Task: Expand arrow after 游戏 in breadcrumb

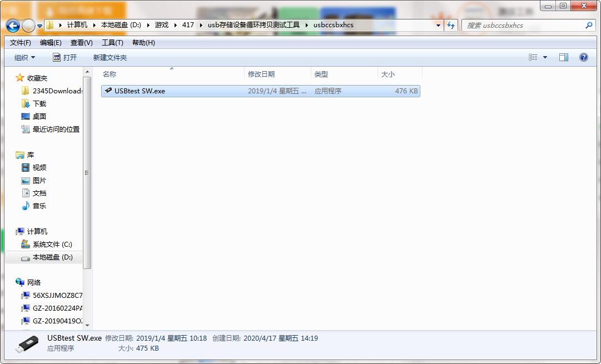Action: [x=175, y=26]
